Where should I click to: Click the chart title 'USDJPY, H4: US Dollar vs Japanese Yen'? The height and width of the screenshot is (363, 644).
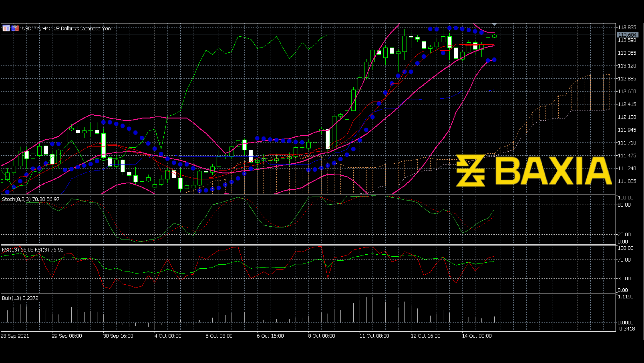(66, 29)
